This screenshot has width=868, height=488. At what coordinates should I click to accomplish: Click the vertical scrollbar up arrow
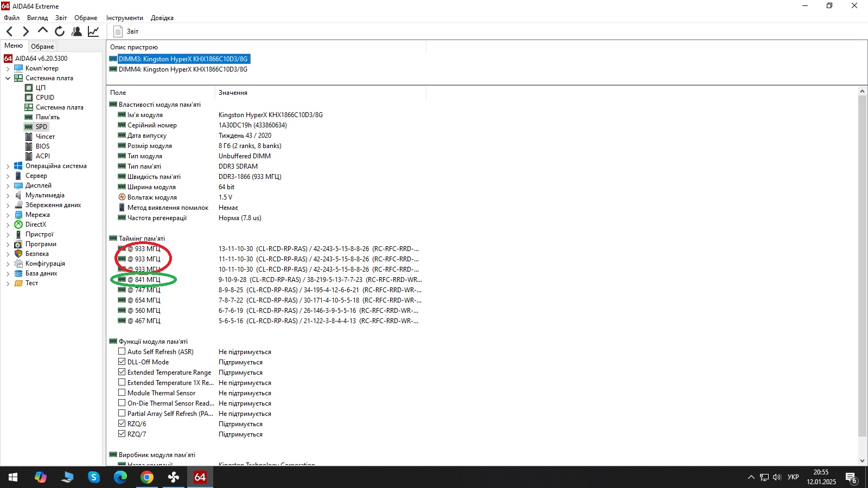[x=863, y=92]
